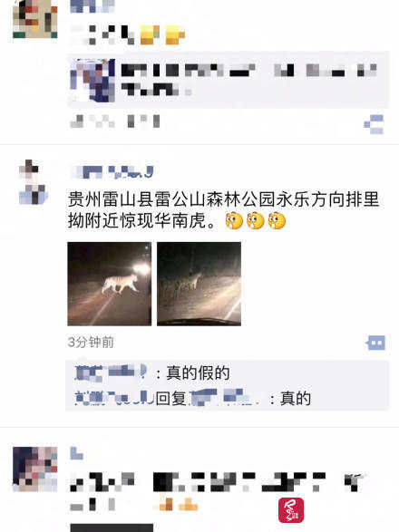Tap the bottom post's pixelated avatar

pyautogui.click(x=35, y=469)
